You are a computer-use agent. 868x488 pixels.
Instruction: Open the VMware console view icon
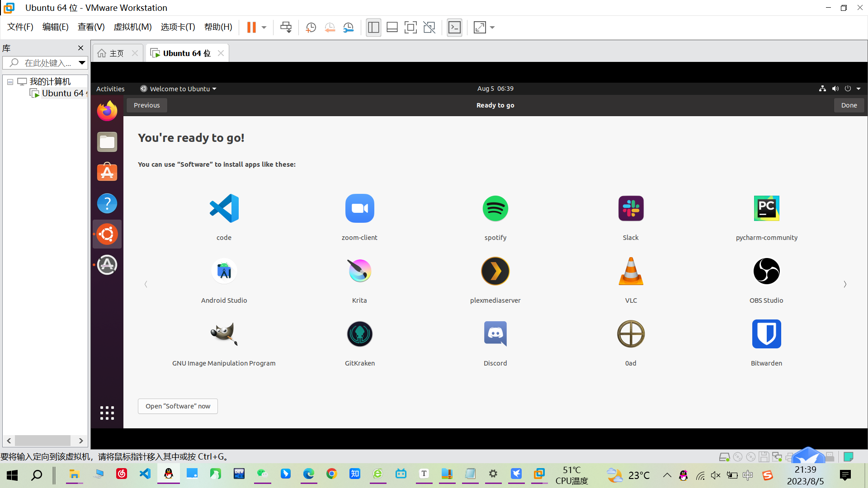[x=454, y=28]
